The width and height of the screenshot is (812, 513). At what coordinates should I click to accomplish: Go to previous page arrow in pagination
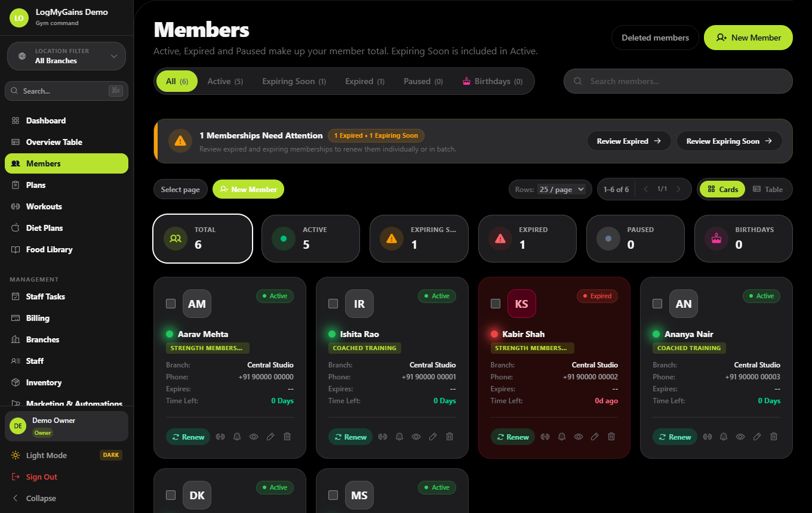coord(645,189)
